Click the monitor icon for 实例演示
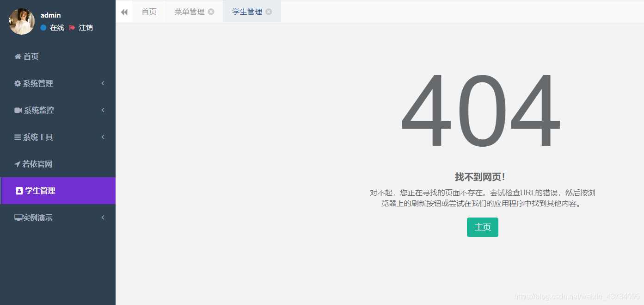 [18, 218]
